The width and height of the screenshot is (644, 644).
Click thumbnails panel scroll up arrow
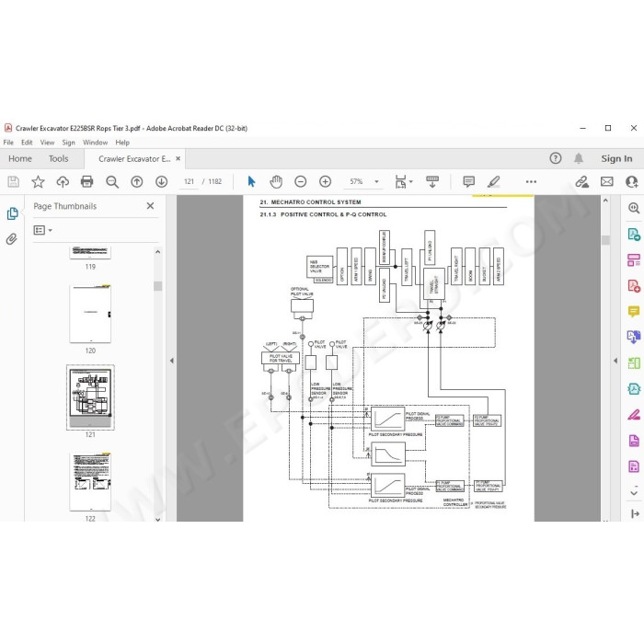pyautogui.click(x=157, y=252)
